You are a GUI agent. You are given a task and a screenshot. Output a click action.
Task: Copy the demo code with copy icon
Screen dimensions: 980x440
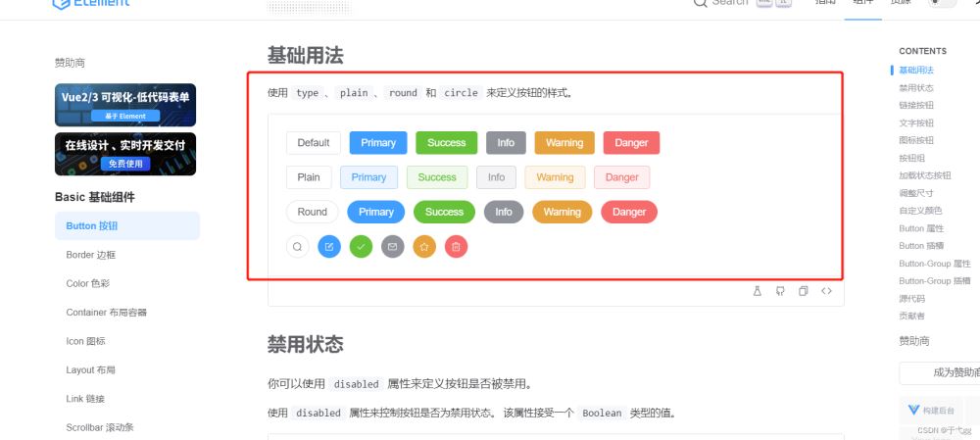[x=804, y=291]
